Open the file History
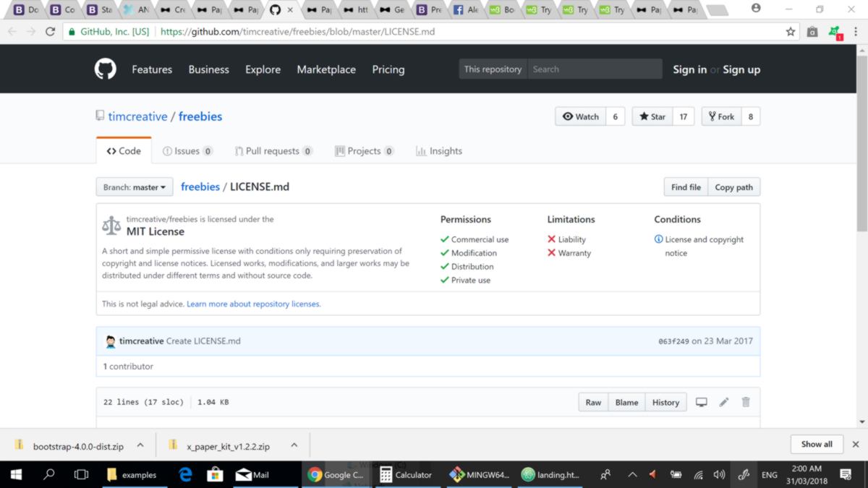Screen dimensions: 868x488 [x=665, y=402]
